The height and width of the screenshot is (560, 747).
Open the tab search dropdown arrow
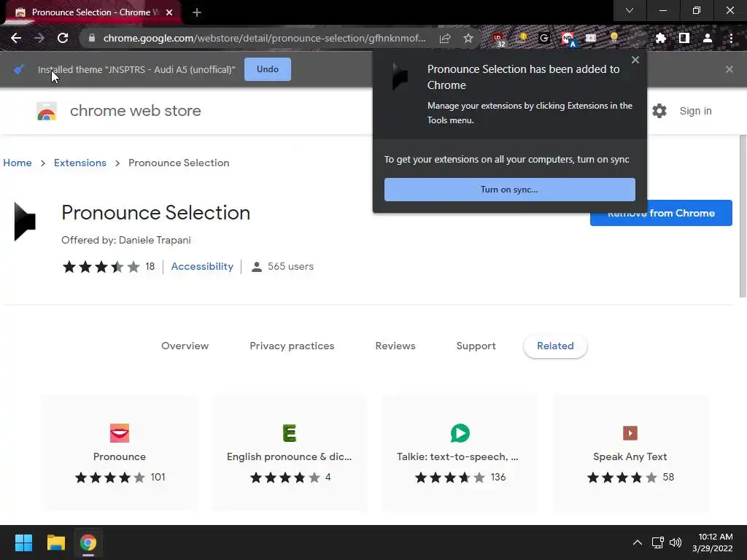pyautogui.click(x=630, y=10)
